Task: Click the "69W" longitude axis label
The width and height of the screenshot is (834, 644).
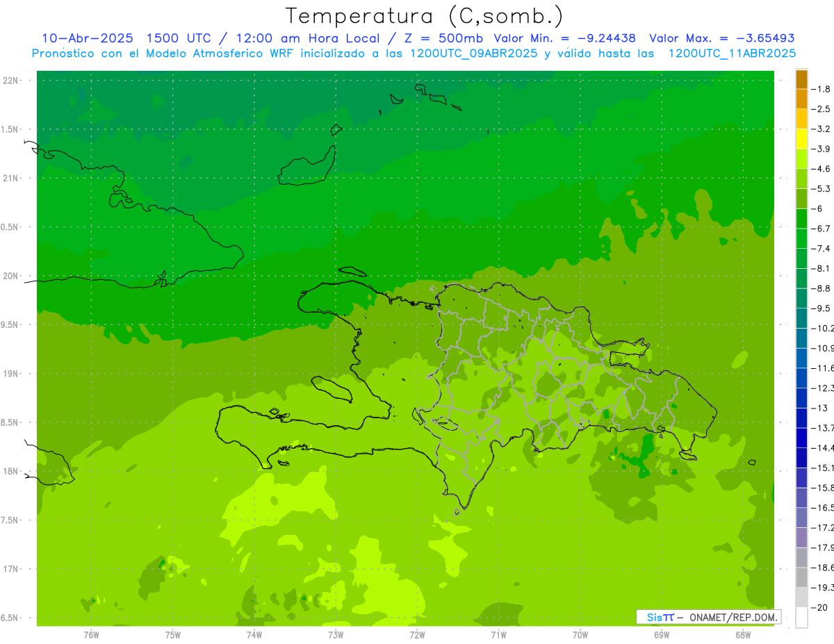Action: click(662, 634)
